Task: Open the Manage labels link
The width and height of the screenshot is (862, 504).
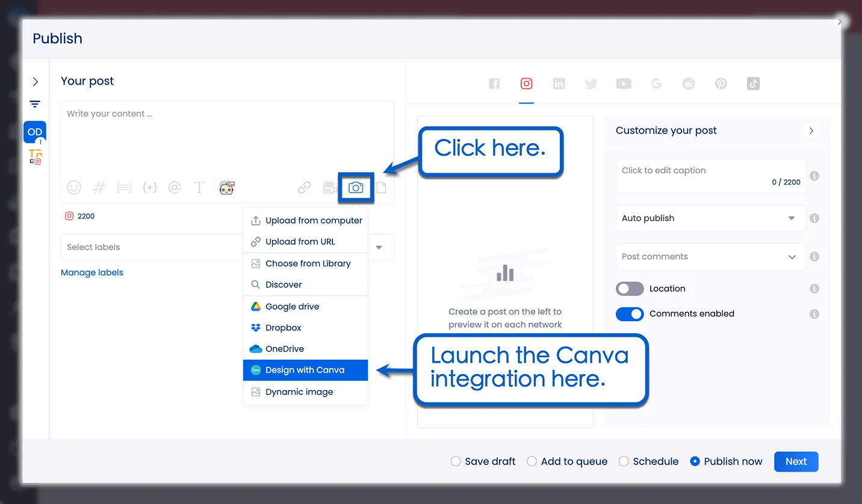Action: coord(92,272)
